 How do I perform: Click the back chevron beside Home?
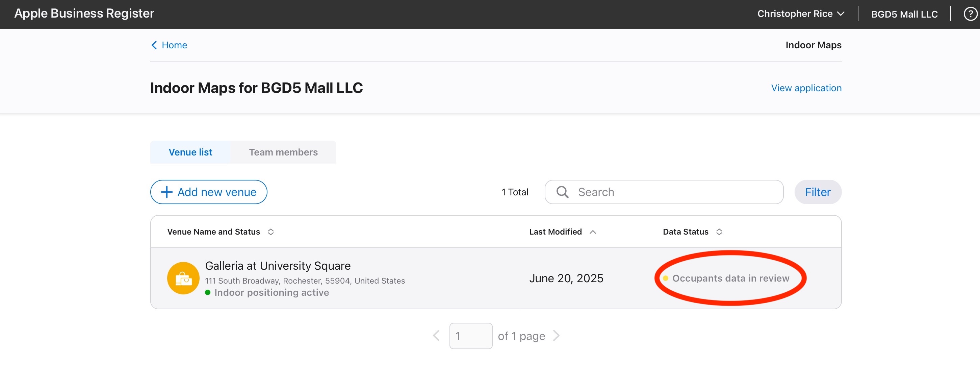(154, 45)
